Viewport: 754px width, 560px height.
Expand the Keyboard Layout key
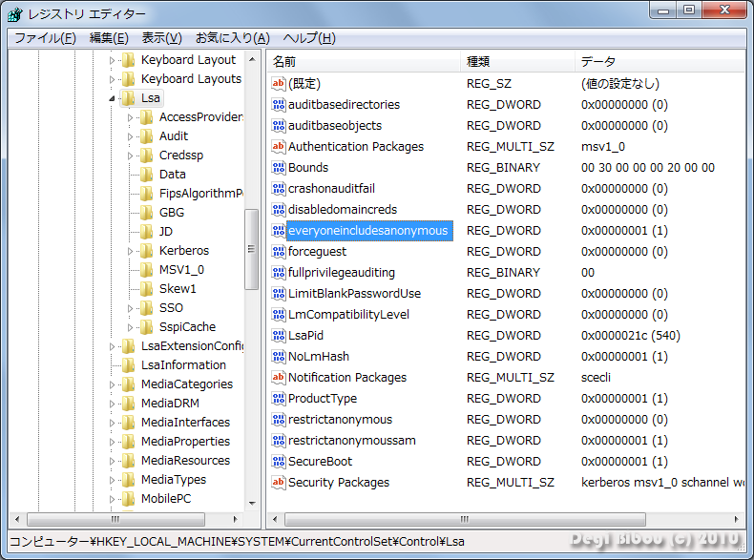(x=112, y=60)
